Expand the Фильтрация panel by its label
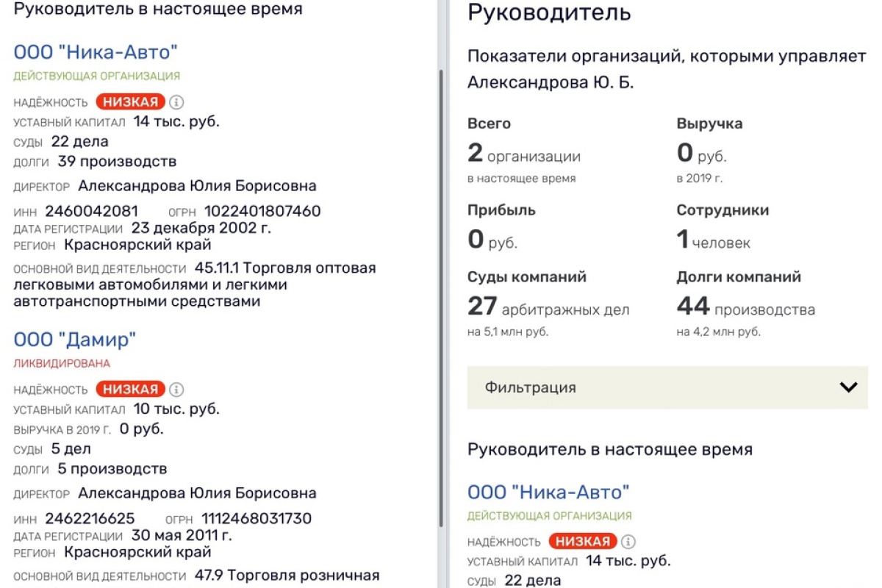882x588 pixels. click(x=530, y=387)
